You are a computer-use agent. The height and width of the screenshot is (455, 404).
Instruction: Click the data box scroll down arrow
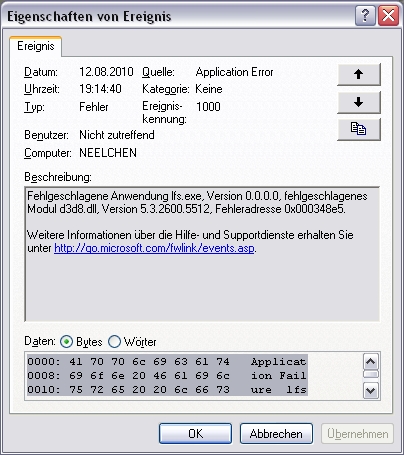371,390
